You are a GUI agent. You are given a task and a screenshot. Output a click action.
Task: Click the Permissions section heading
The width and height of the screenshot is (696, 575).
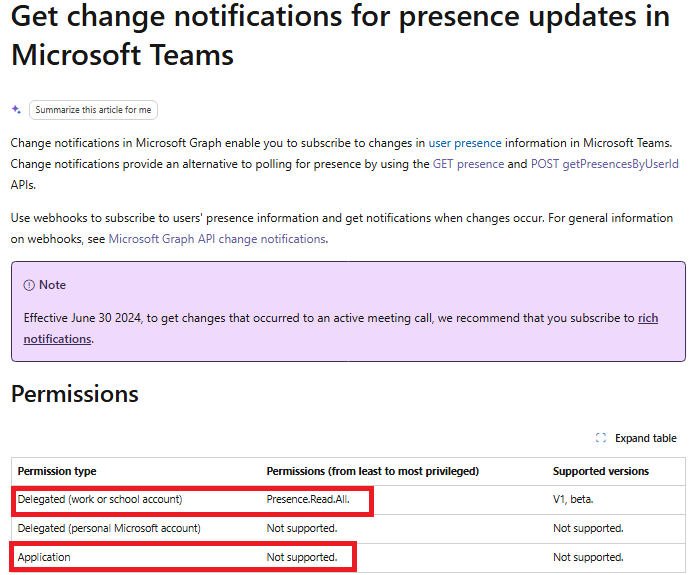75,394
